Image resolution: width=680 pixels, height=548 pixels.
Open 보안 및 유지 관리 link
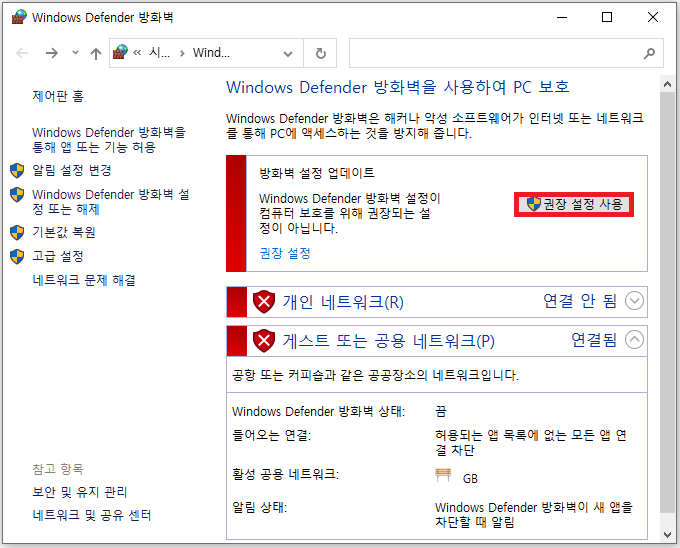pos(79,492)
